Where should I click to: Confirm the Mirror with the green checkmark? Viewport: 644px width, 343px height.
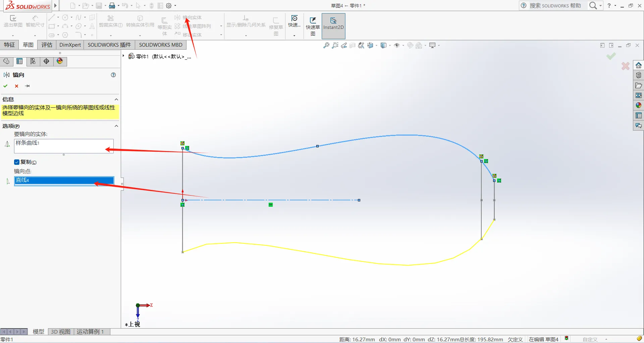tap(6, 86)
